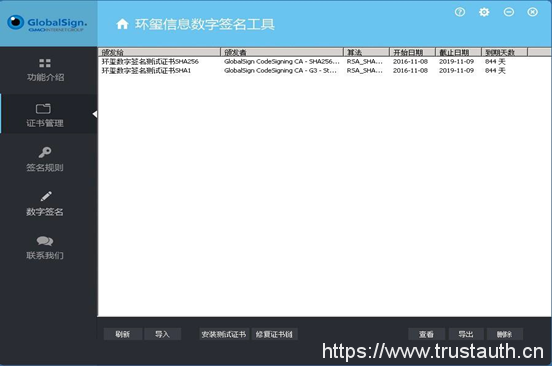The image size is (552, 366).
Task: Select the SHA1 test certificate row
Action: pos(324,71)
